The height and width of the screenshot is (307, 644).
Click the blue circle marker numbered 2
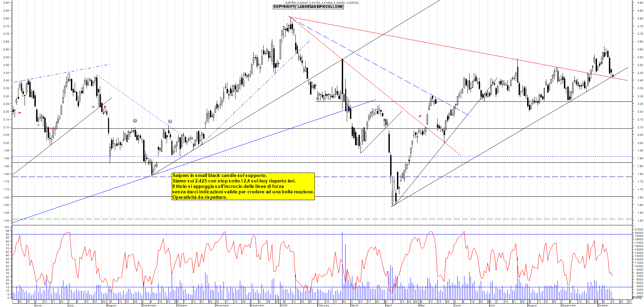170,122
